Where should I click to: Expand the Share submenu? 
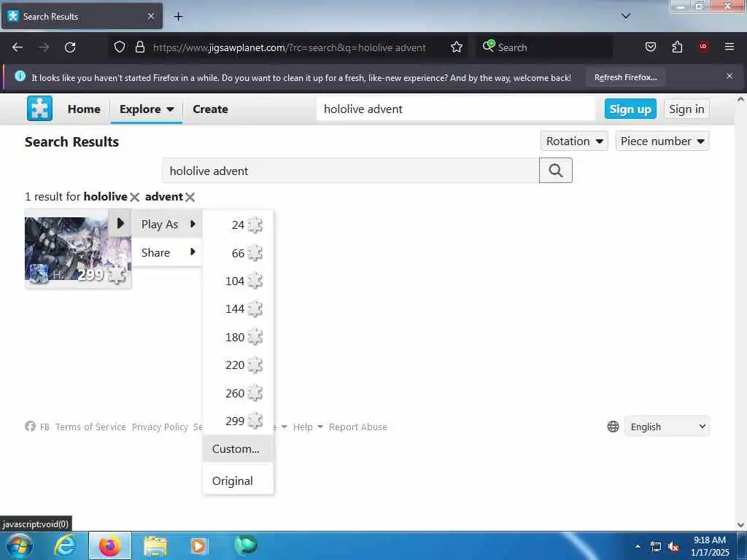(167, 252)
